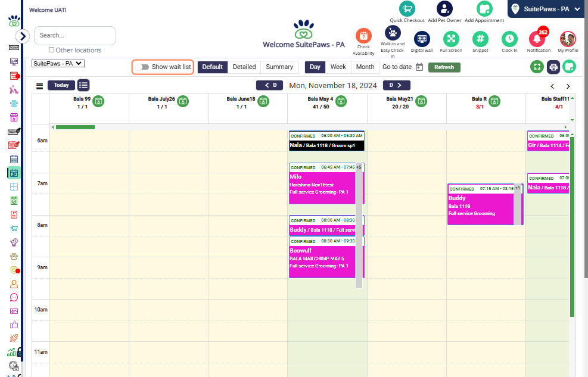Click the Refresh button

pyautogui.click(x=444, y=67)
